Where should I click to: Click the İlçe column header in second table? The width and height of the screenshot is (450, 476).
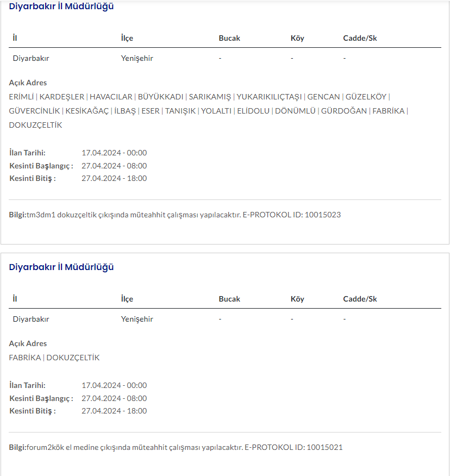pyautogui.click(x=127, y=299)
